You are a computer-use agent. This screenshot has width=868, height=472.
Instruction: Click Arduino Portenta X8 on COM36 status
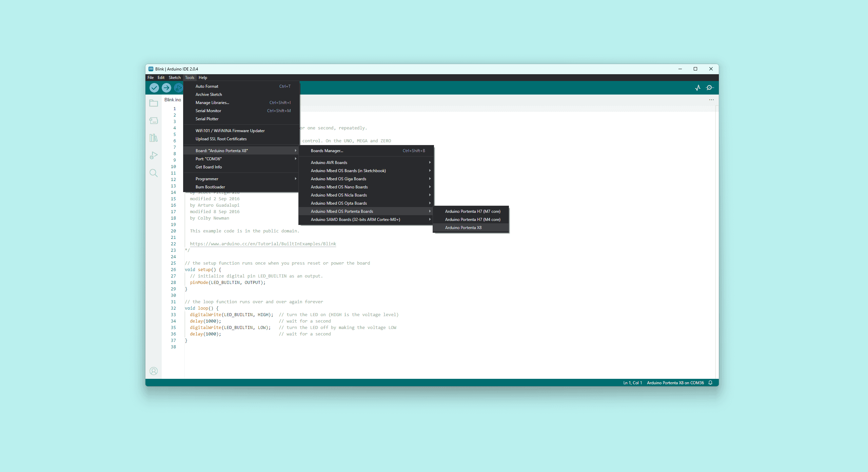click(675, 383)
